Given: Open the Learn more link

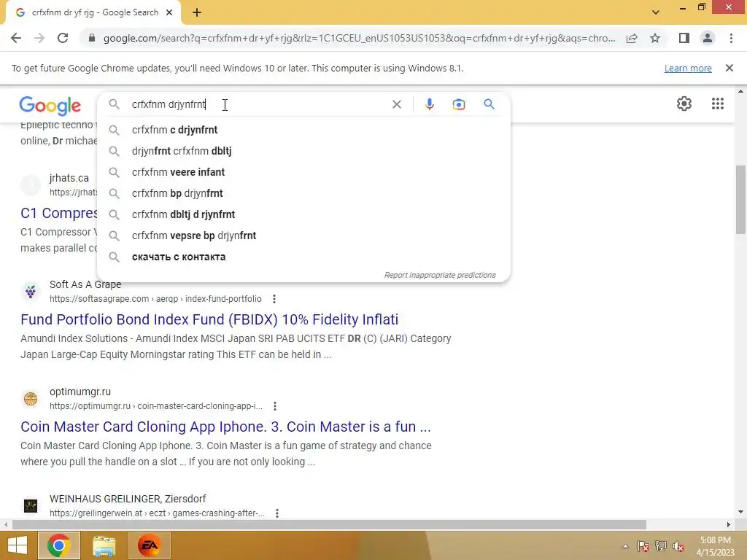Looking at the screenshot, I should [688, 68].
